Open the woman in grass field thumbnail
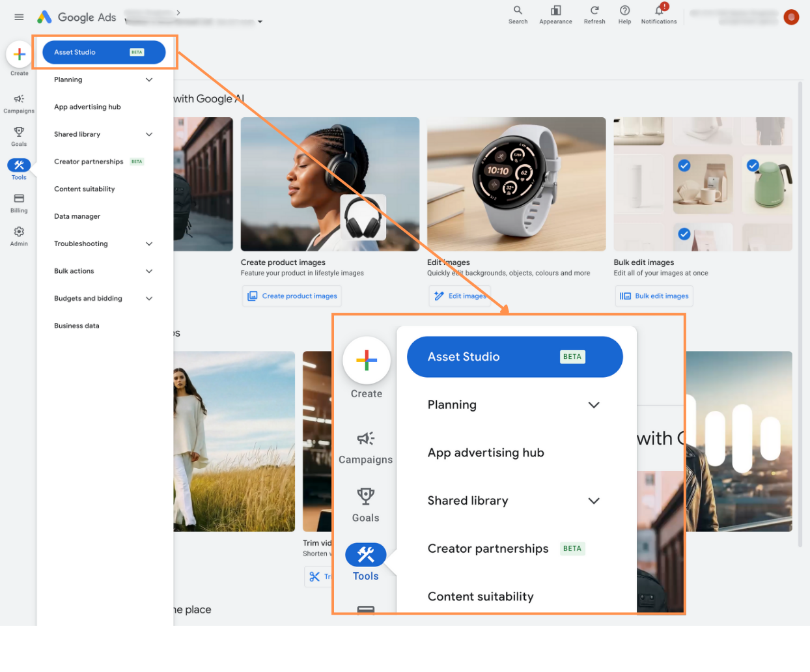The width and height of the screenshot is (810, 672). (x=234, y=441)
